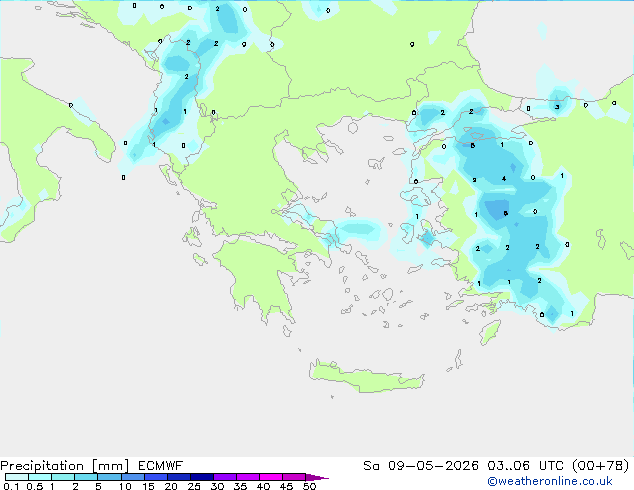Click the 'ECMWF' model label
The height and width of the screenshot is (490, 634).
point(161,466)
